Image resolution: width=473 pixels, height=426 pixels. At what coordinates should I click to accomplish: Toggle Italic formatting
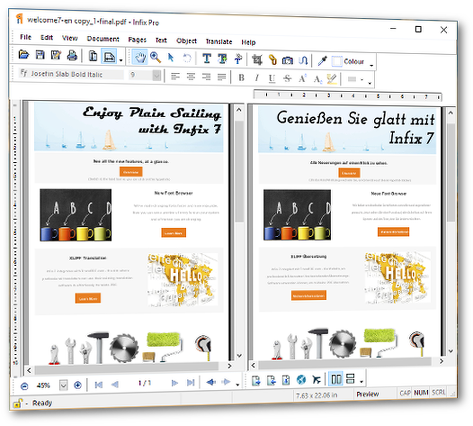(257, 78)
